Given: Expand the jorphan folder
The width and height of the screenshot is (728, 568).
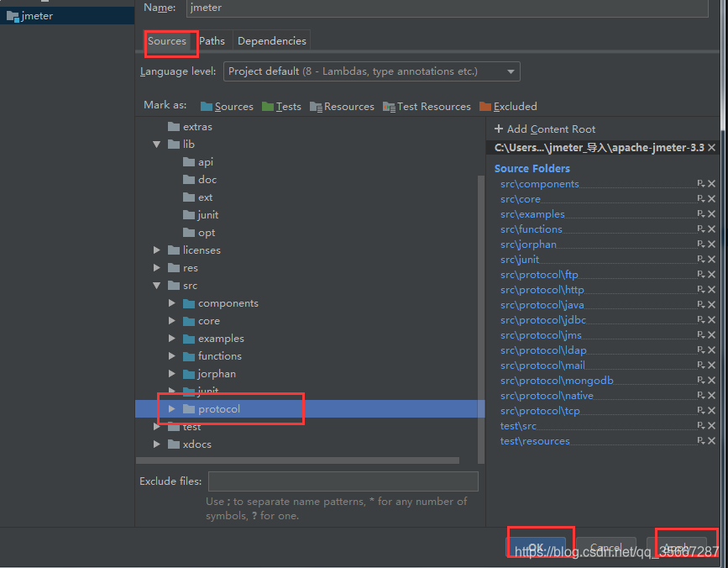Looking at the screenshot, I should point(172,374).
